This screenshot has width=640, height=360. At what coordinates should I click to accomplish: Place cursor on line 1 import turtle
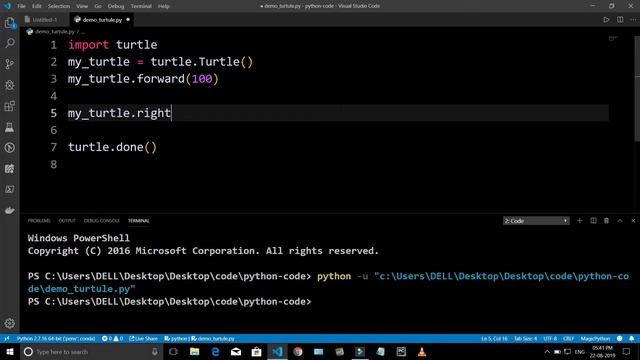pos(113,44)
